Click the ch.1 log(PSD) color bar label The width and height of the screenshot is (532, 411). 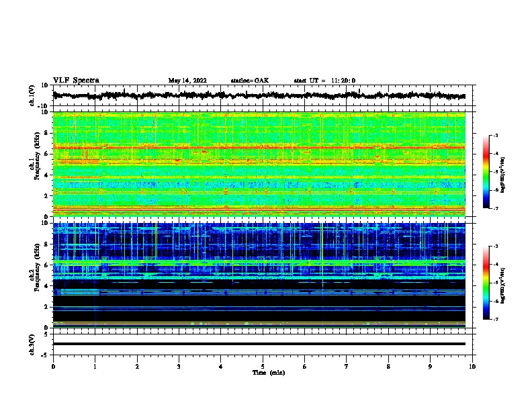coord(502,175)
